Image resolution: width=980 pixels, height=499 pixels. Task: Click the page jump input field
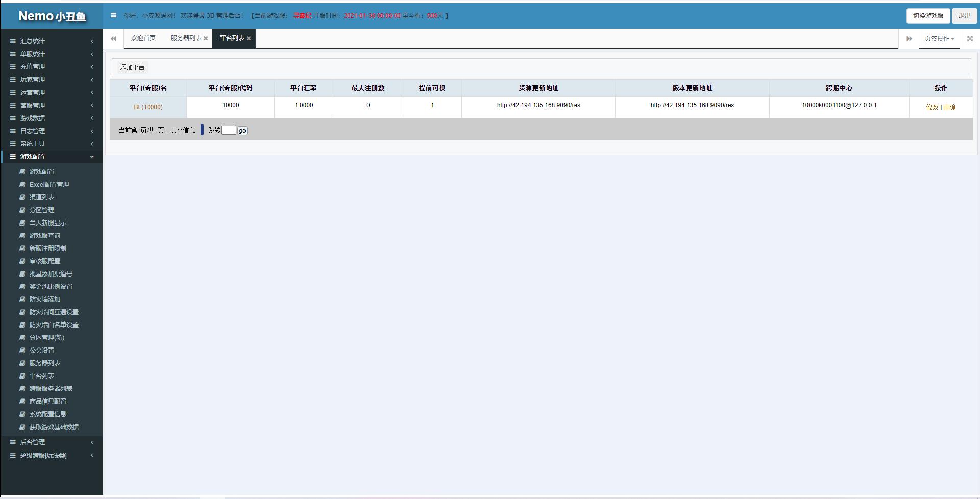coord(228,131)
